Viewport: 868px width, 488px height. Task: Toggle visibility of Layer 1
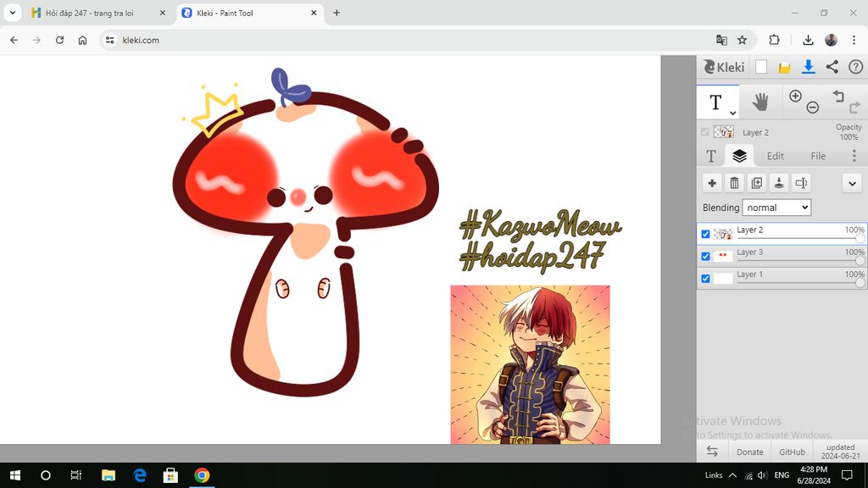[x=705, y=278]
